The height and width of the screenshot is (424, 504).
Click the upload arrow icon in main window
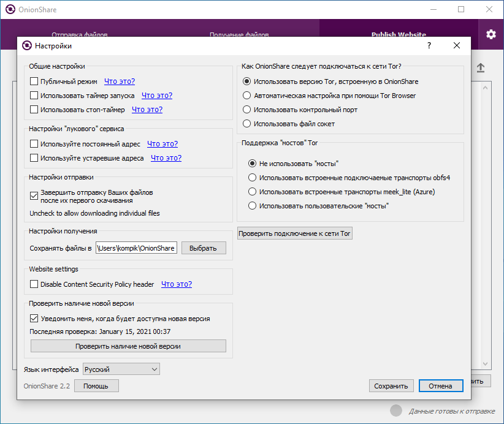(x=481, y=68)
